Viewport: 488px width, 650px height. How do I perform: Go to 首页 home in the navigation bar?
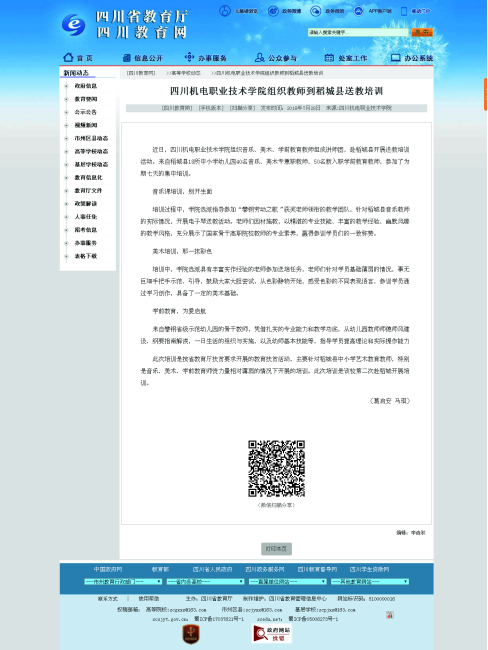[x=78, y=58]
